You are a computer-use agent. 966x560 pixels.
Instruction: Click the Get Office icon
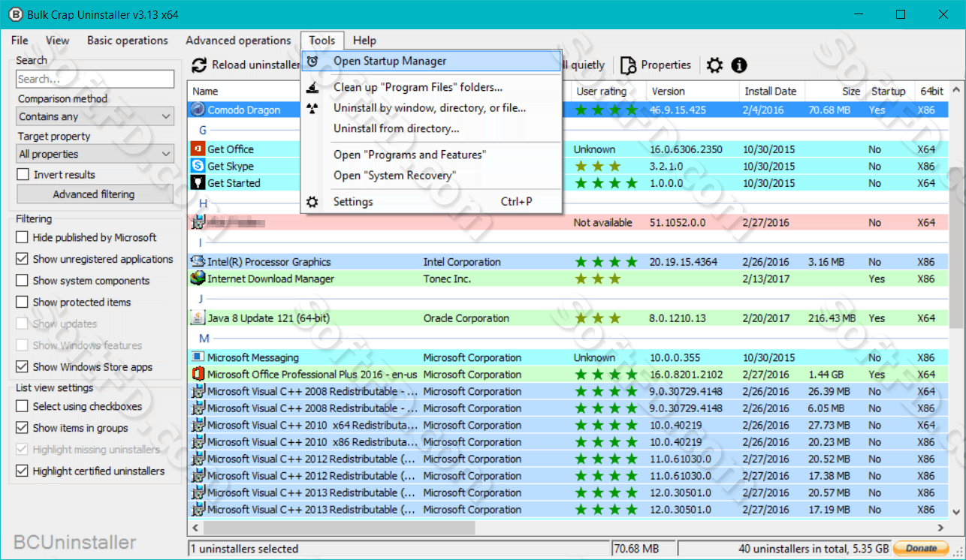click(x=198, y=149)
